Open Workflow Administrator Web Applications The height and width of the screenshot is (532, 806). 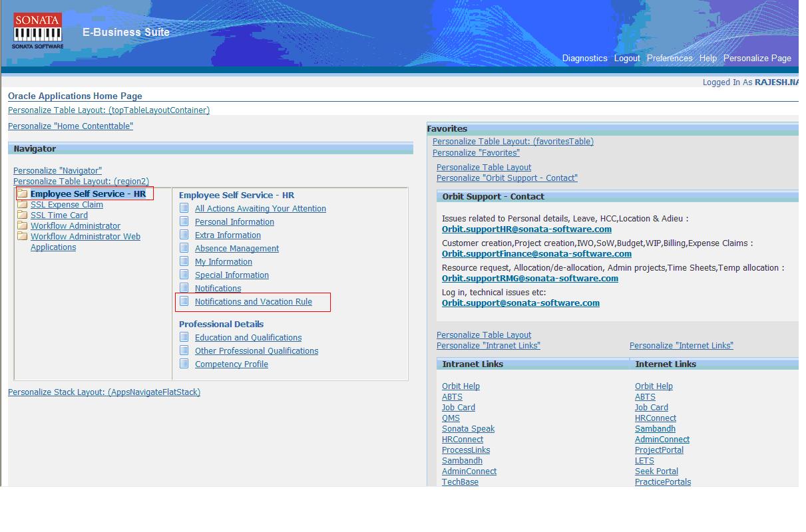tap(85, 242)
